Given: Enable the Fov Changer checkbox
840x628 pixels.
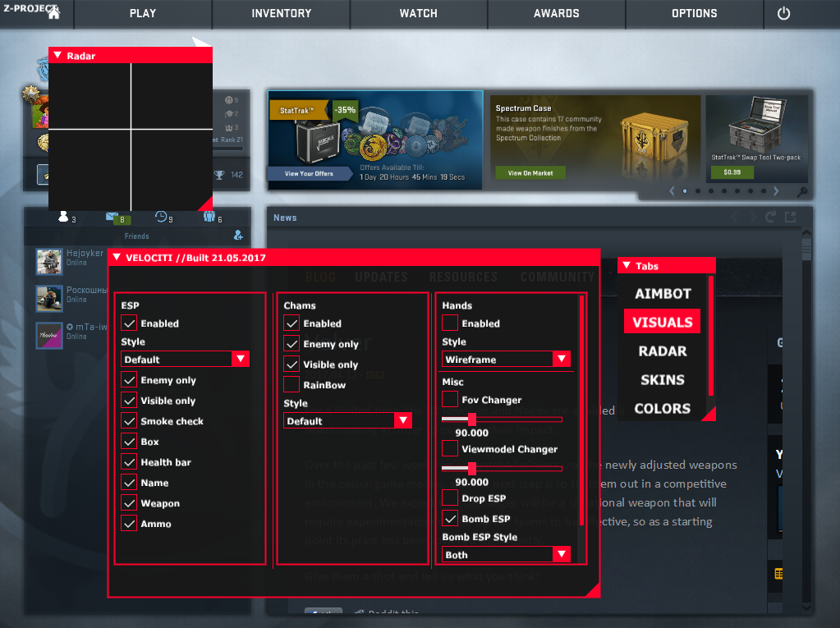Looking at the screenshot, I should pyautogui.click(x=450, y=400).
